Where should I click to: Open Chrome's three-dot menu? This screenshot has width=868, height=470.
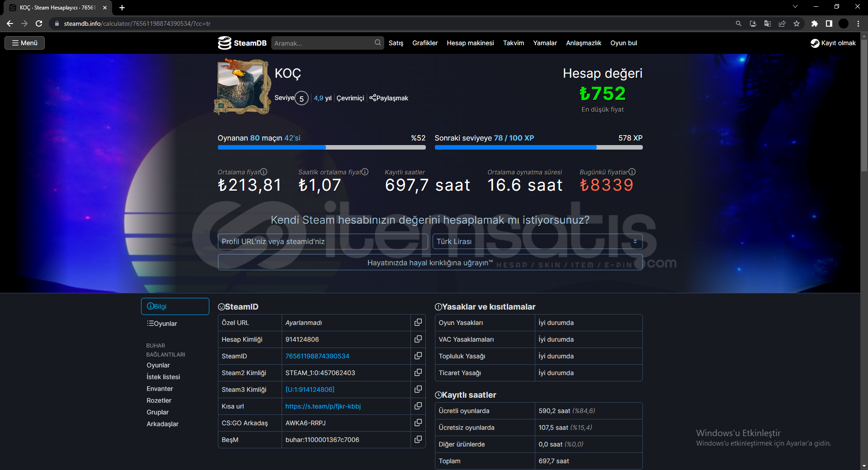pyautogui.click(x=858, y=23)
